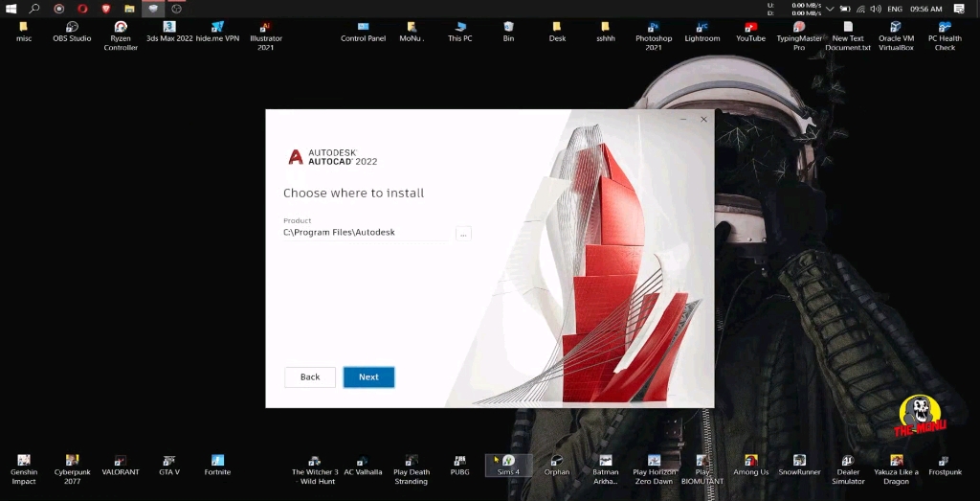Select the Photoshop 2021 desktop icon

pos(654,36)
